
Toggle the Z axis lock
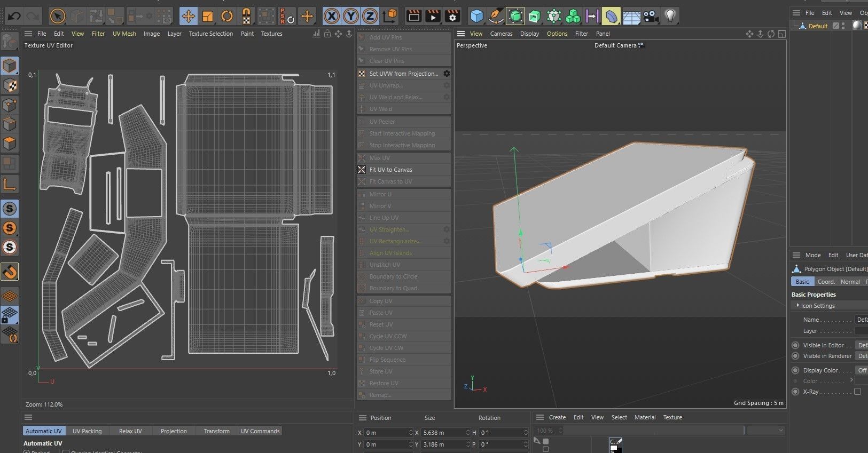coord(370,16)
